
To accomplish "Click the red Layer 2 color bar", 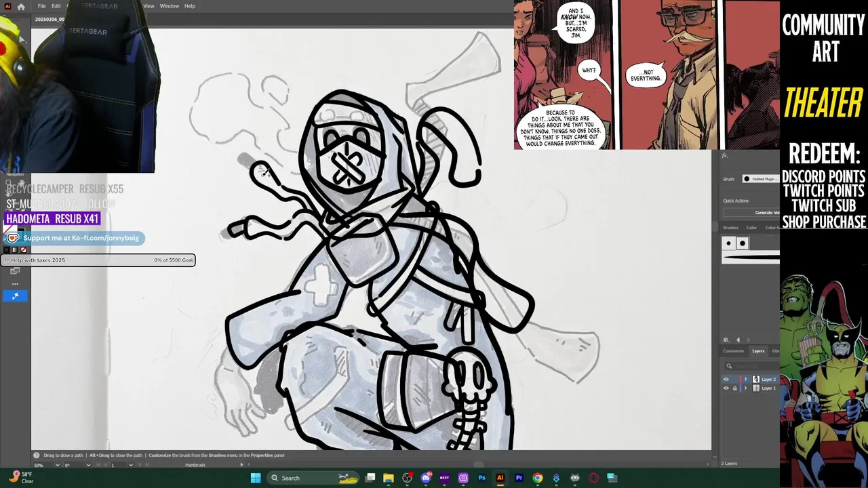I will click(741, 380).
